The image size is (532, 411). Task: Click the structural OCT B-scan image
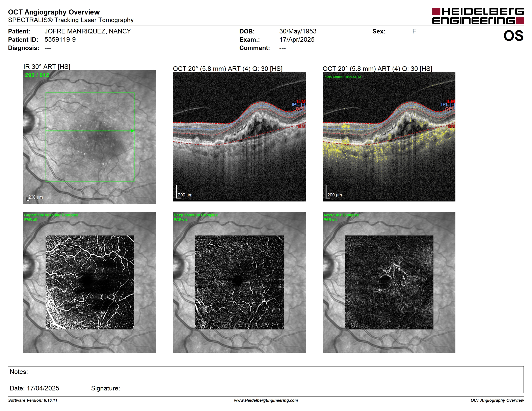[239, 137]
